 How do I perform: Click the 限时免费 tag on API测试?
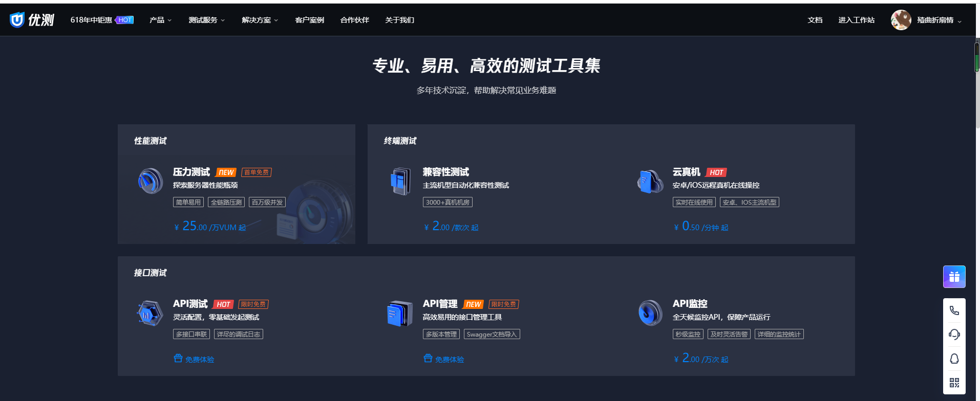[253, 304]
